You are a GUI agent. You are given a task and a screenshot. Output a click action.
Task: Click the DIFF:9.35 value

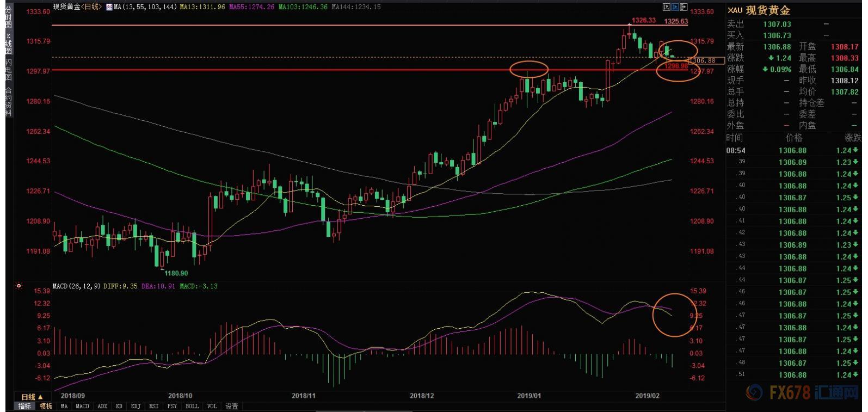pos(120,286)
